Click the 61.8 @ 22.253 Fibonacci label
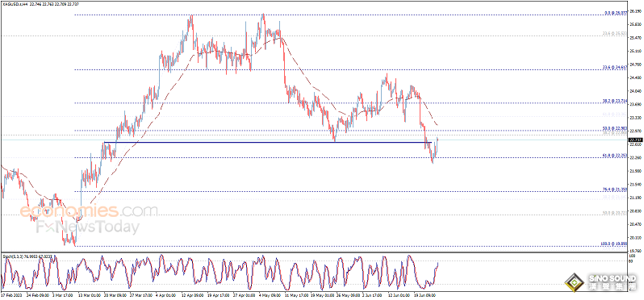Image resolution: width=644 pixels, height=300 pixels. tap(614, 156)
